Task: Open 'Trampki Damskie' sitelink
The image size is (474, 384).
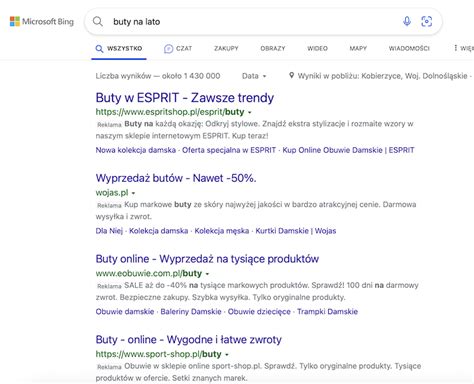Action: click(327, 311)
